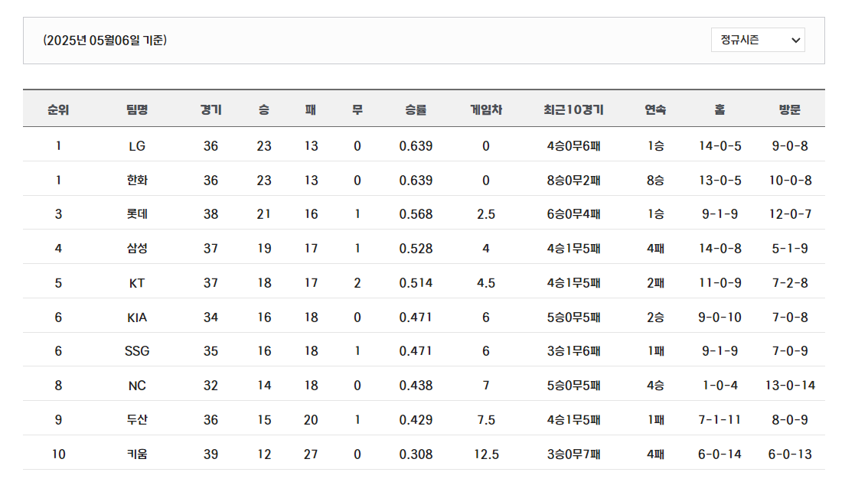Screen dimensions: 868x482
Task: Open the 정규시즌 season dropdown
Action: 757,40
